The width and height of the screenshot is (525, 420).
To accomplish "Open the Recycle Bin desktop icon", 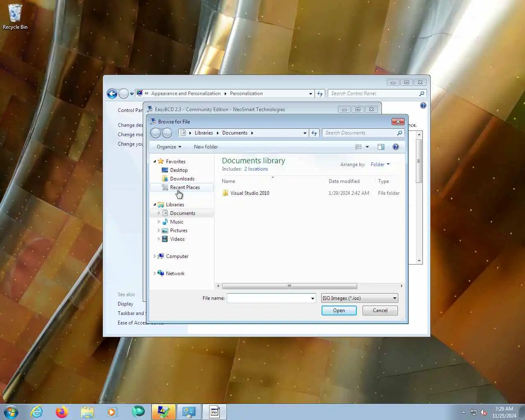I will tap(15, 17).
